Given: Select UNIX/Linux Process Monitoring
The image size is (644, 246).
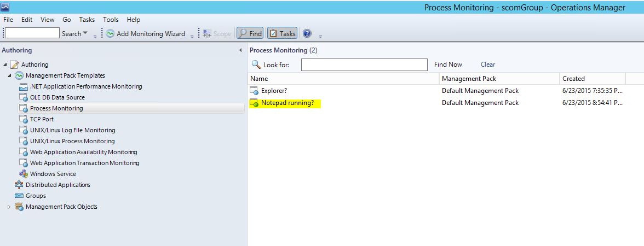Looking at the screenshot, I should click(72, 141).
